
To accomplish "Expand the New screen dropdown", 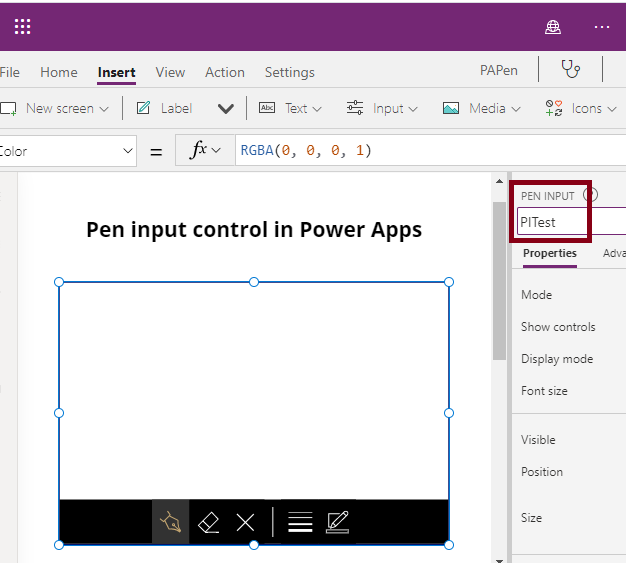I will coord(104,109).
